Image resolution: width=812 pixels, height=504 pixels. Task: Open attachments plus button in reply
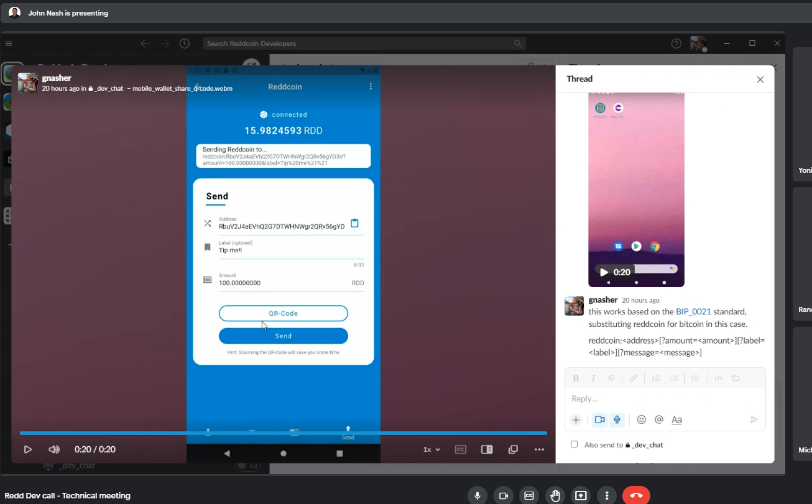(576, 419)
